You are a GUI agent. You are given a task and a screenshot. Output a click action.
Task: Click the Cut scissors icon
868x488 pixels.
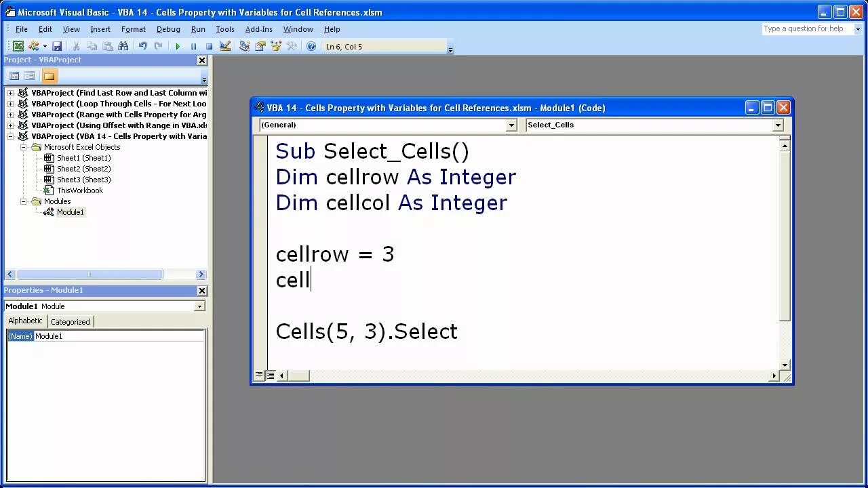coord(76,46)
